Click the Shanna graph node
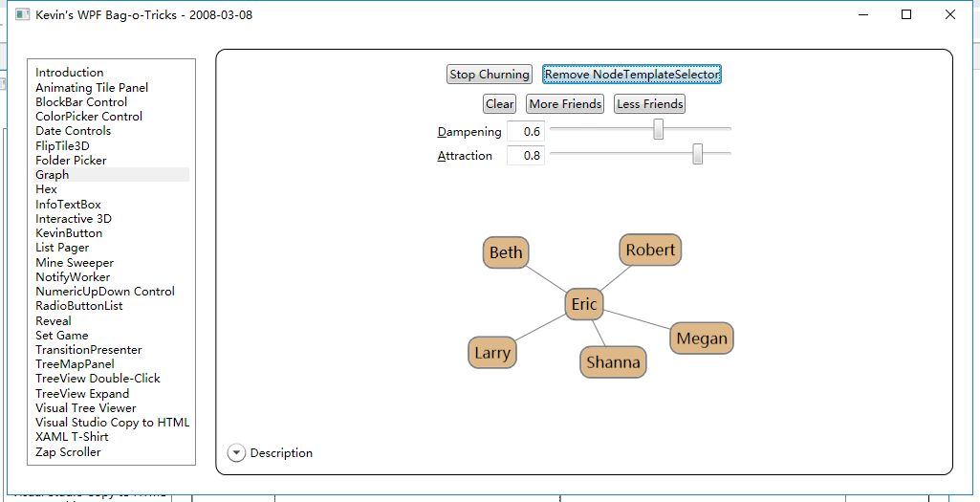 click(x=613, y=361)
